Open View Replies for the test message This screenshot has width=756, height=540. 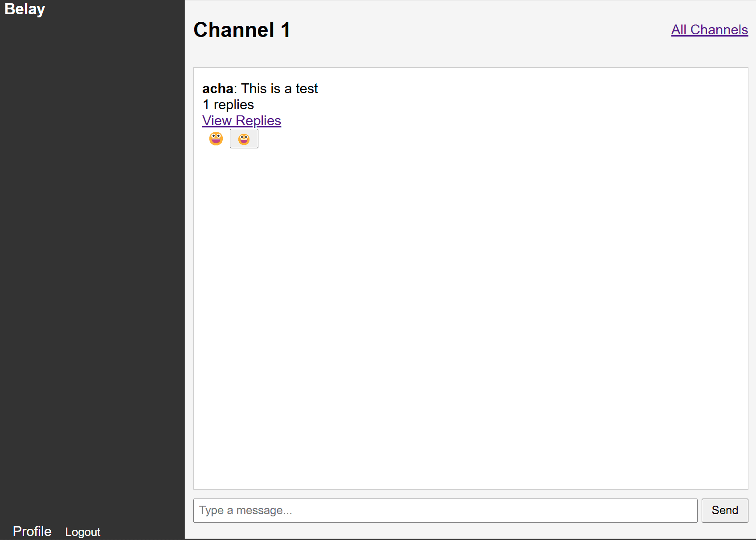(x=241, y=120)
